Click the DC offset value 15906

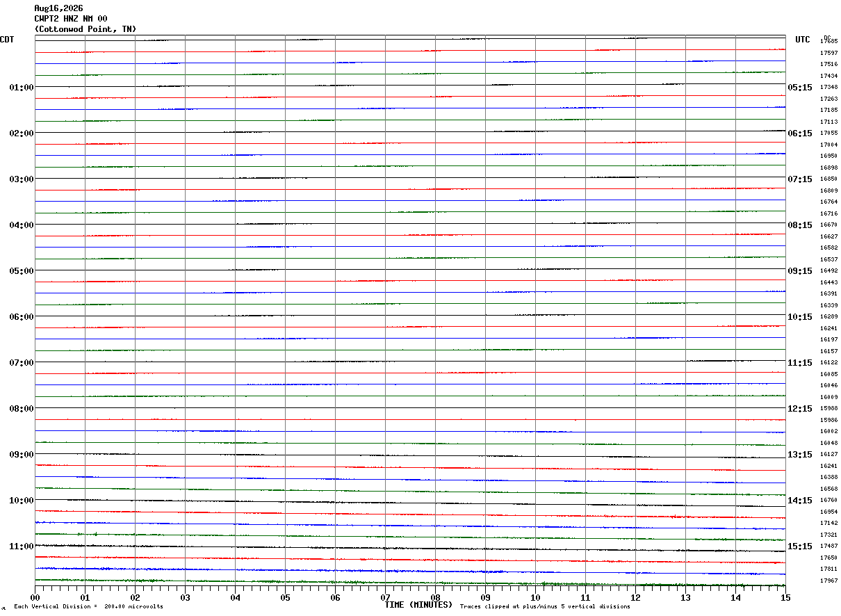(x=828, y=420)
